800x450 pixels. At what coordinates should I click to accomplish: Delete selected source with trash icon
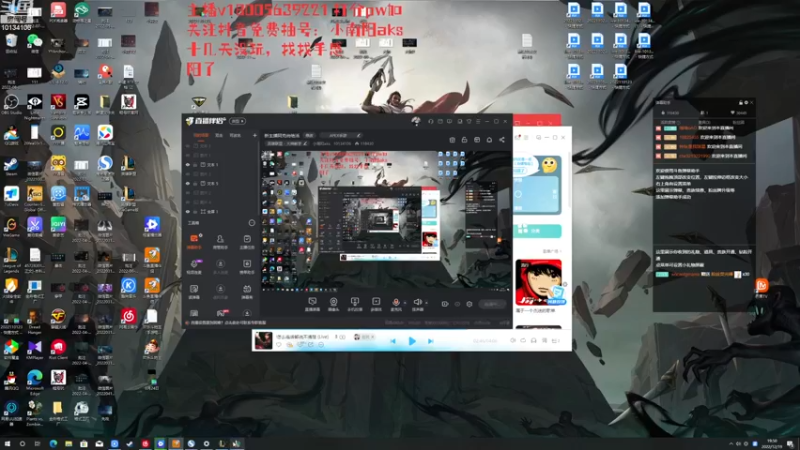[452, 140]
